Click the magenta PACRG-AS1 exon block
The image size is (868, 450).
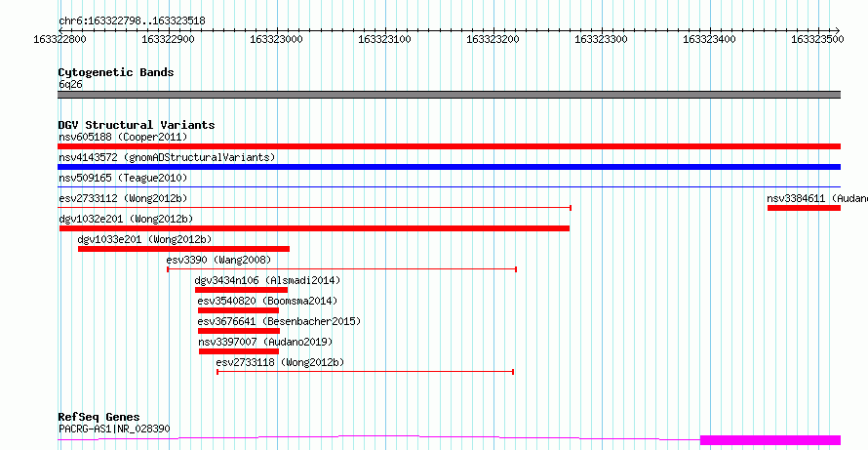tap(770, 440)
